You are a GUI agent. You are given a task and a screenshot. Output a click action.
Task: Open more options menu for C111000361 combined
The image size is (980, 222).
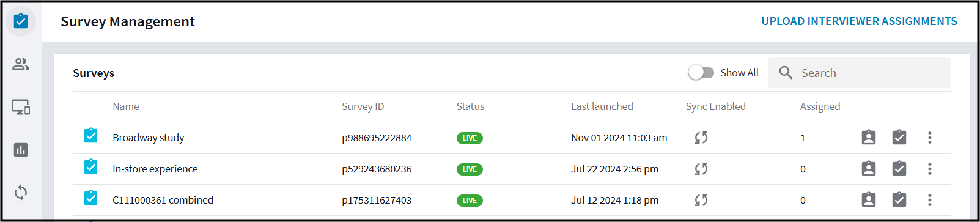coord(930,200)
